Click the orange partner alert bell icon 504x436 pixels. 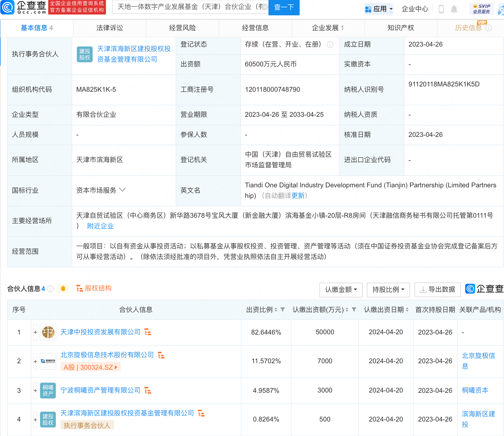point(63,289)
